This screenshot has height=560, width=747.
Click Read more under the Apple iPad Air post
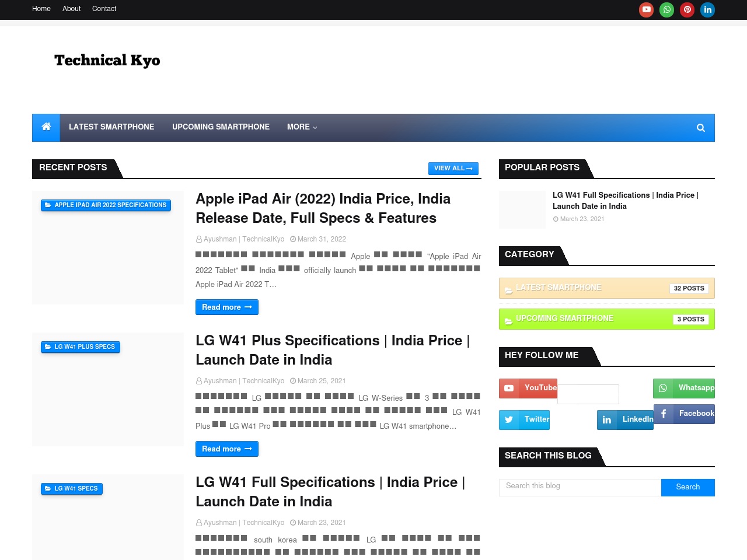coord(227,307)
